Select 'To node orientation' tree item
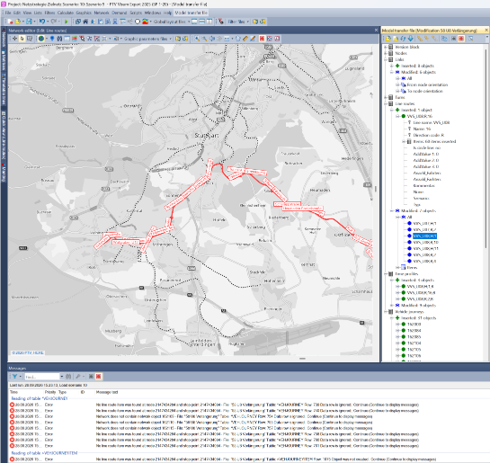 click(425, 91)
